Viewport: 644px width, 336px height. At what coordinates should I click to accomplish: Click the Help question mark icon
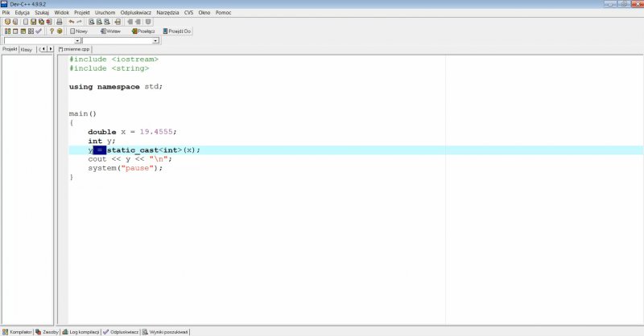point(52,31)
